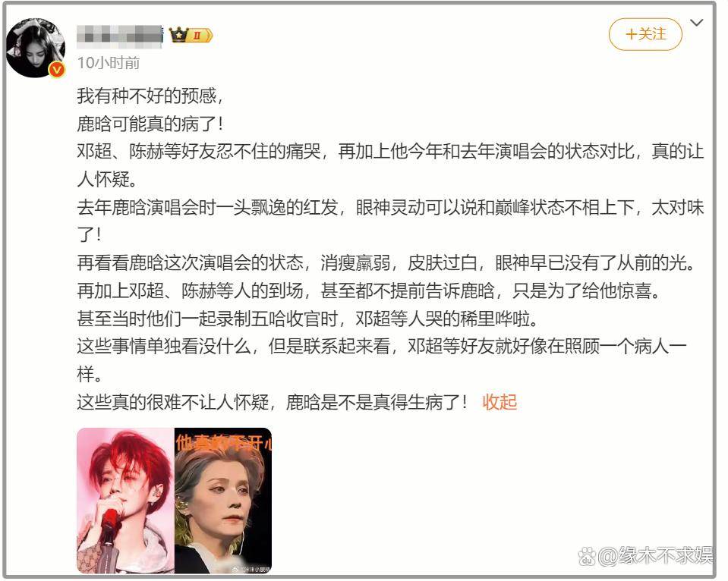Click the paw logo in the watermark

point(587,556)
